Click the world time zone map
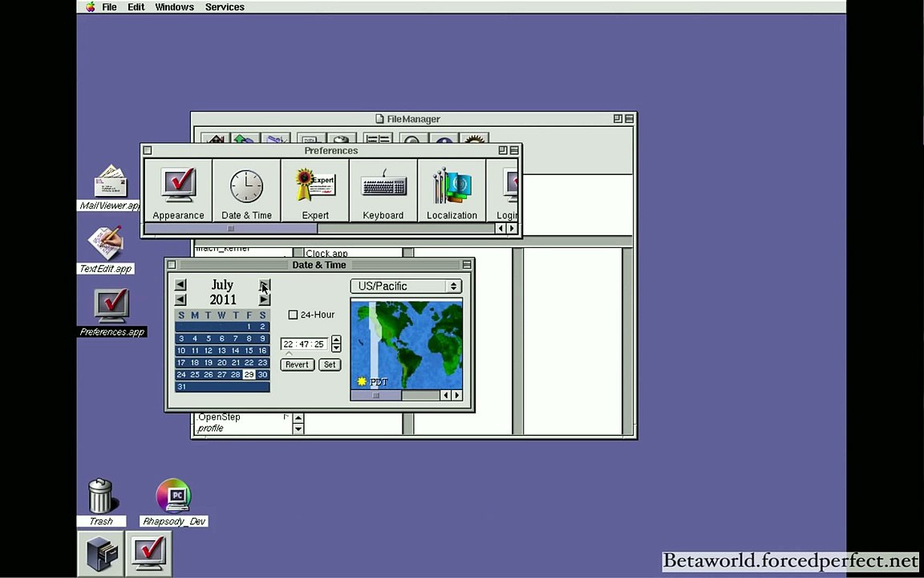 point(406,344)
